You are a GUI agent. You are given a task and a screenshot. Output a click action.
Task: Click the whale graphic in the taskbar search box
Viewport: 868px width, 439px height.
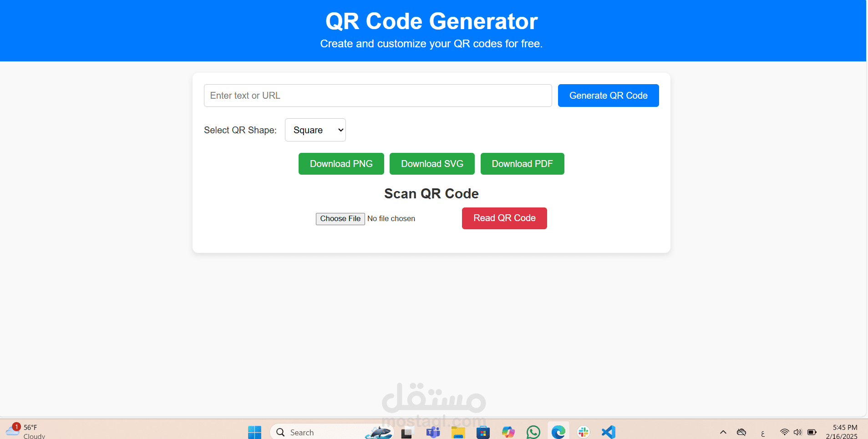378,432
